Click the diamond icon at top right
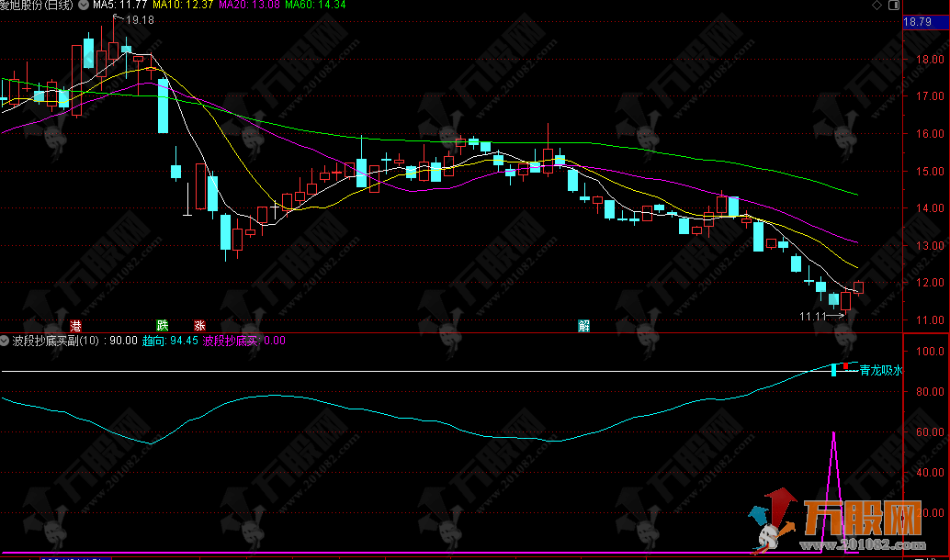 [876, 5]
